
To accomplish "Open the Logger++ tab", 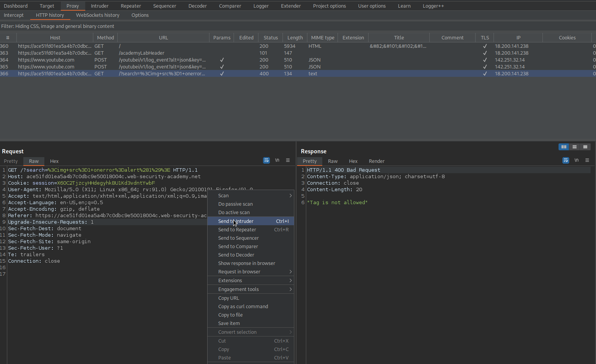I will point(433,6).
